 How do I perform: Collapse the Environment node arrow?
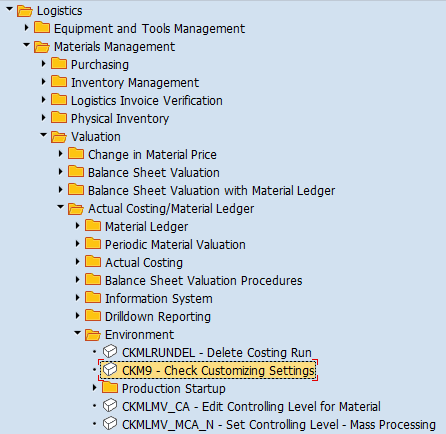[x=78, y=333]
